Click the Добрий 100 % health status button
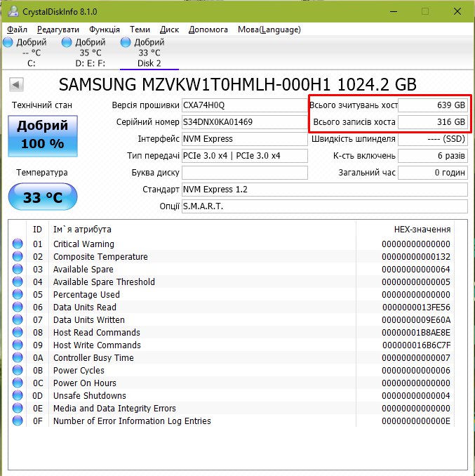 (x=43, y=136)
